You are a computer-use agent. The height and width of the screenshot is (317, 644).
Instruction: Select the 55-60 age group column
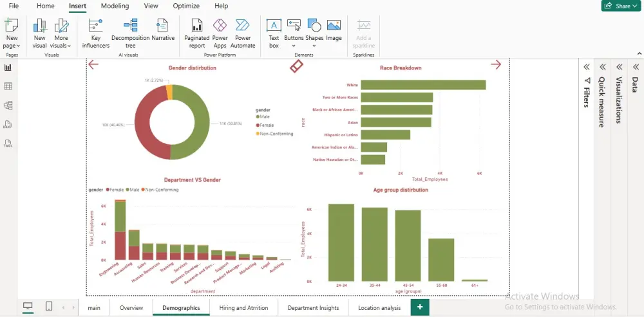[x=441, y=260]
